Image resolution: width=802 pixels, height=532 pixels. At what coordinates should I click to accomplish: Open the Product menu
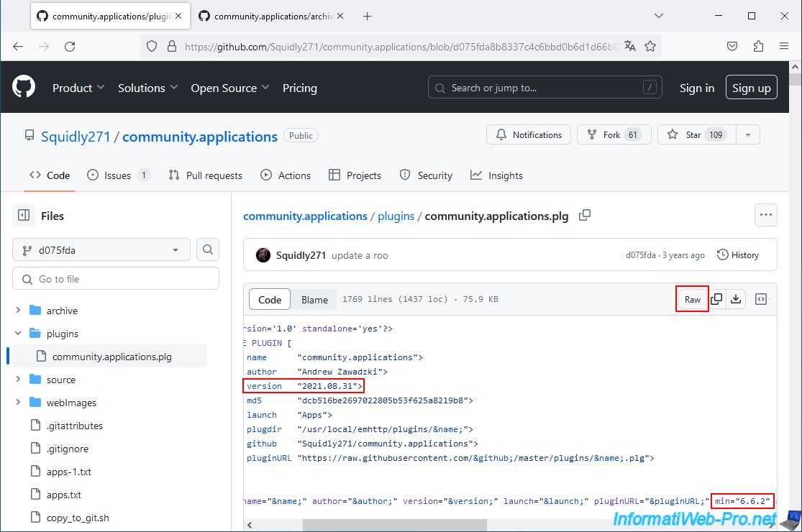[x=78, y=88]
